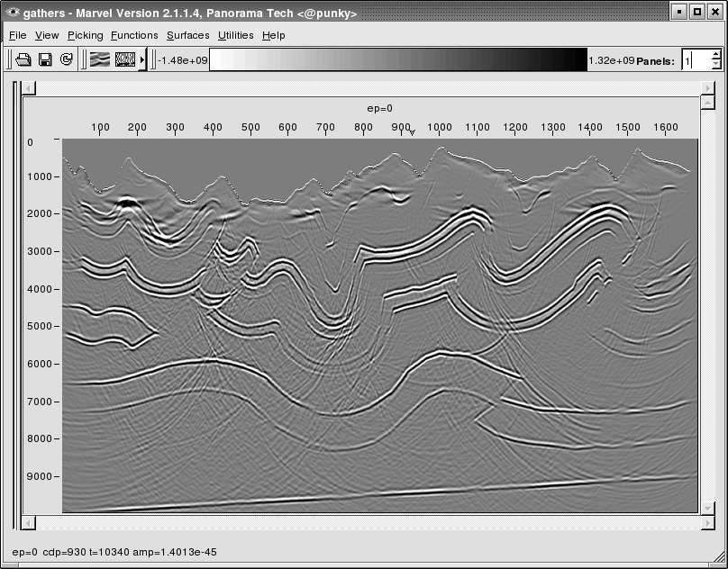Click the eye icon in title bar
The image size is (728, 569).
pyautogui.click(x=13, y=12)
